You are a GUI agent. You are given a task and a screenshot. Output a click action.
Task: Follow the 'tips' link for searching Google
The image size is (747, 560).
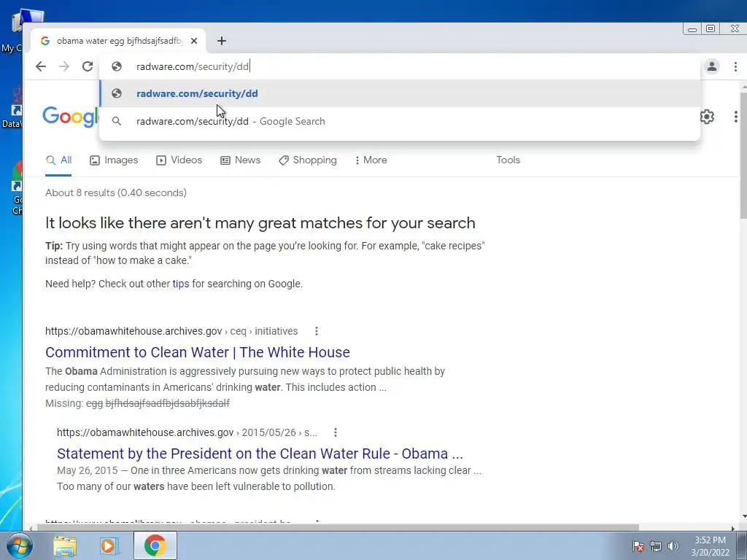(181, 284)
